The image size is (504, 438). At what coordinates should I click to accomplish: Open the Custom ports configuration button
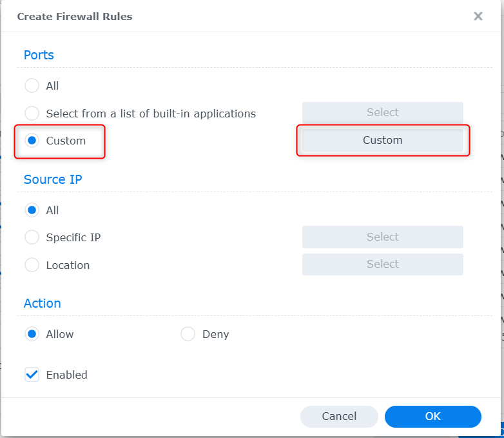tap(382, 141)
